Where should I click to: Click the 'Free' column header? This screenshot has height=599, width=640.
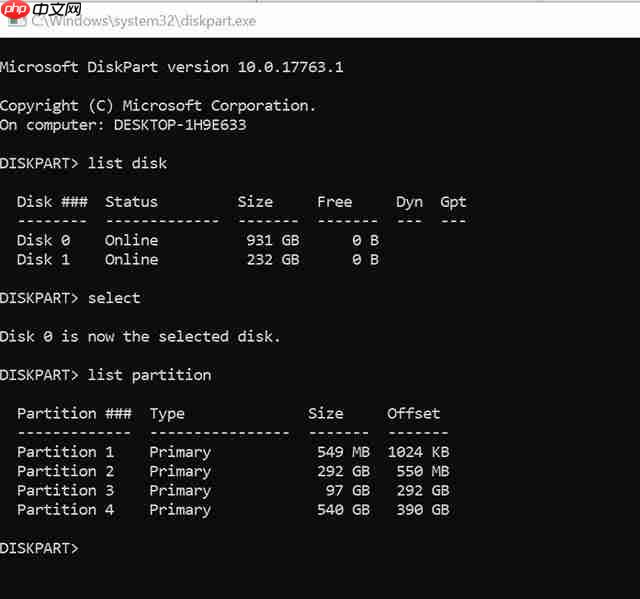coord(335,202)
